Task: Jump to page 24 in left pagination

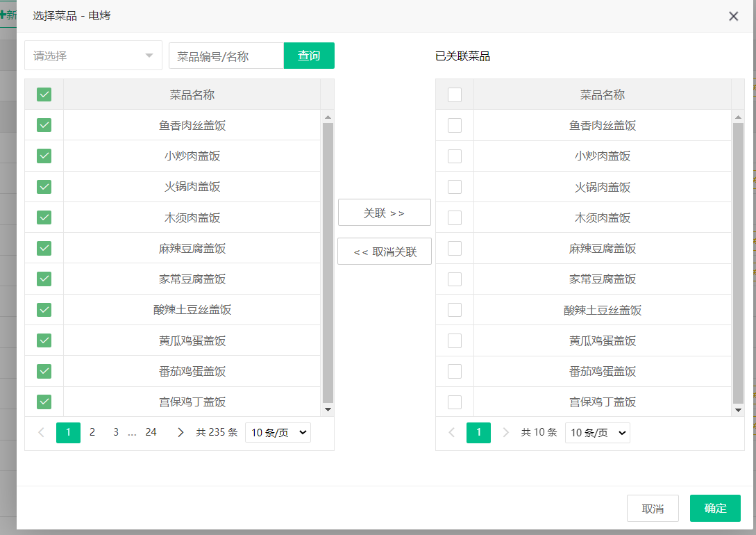Action: (151, 432)
